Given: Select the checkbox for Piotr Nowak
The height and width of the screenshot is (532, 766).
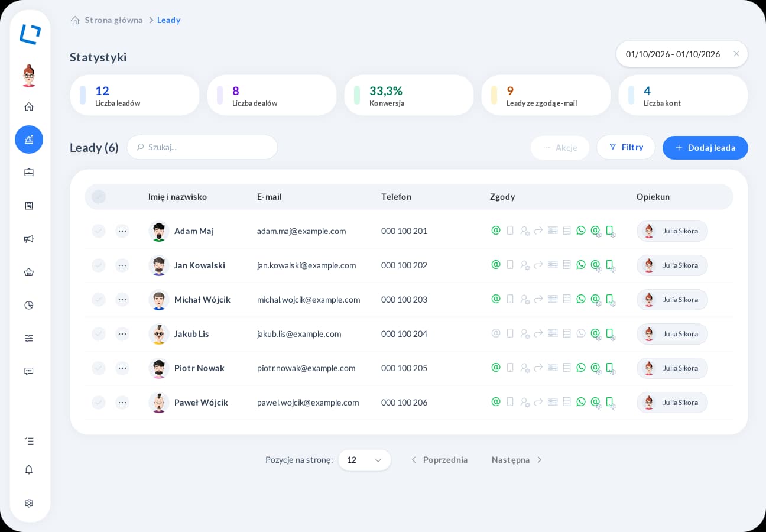Looking at the screenshot, I should pos(99,368).
